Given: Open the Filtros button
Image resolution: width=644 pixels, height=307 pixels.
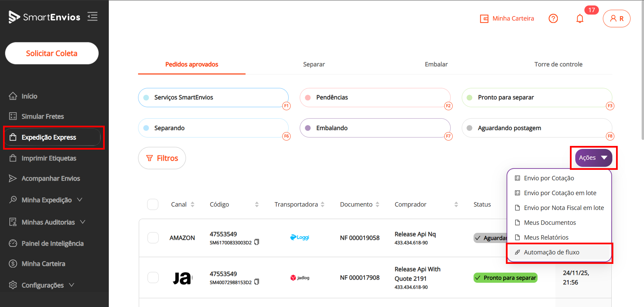Looking at the screenshot, I should point(162,158).
